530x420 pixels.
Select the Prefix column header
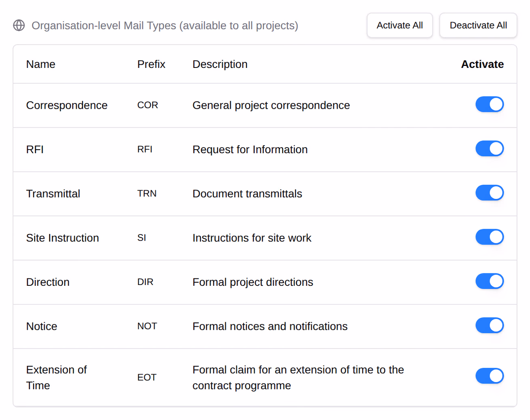tap(151, 64)
